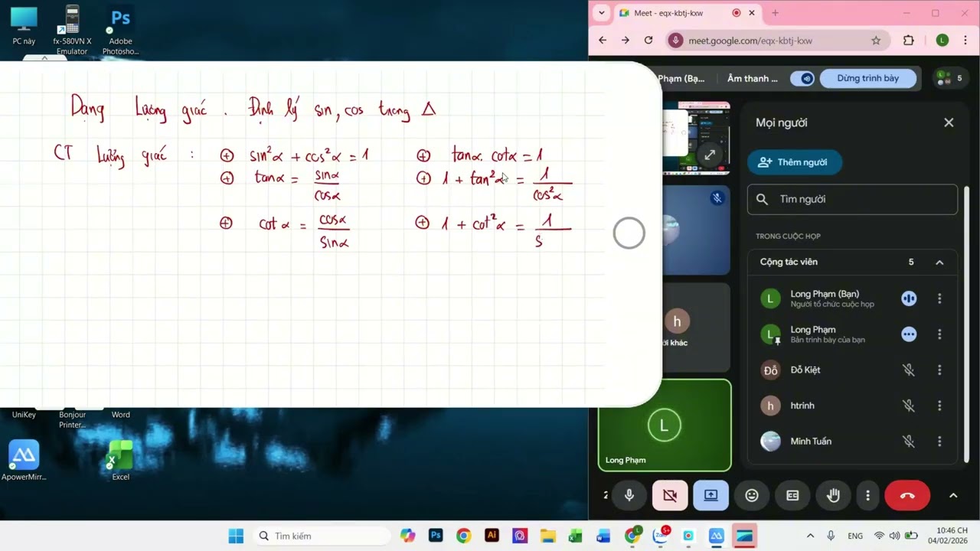Open fx-580VN X Emulator desktop shortcut
Viewport: 980px width, 551px height.
click(x=72, y=31)
